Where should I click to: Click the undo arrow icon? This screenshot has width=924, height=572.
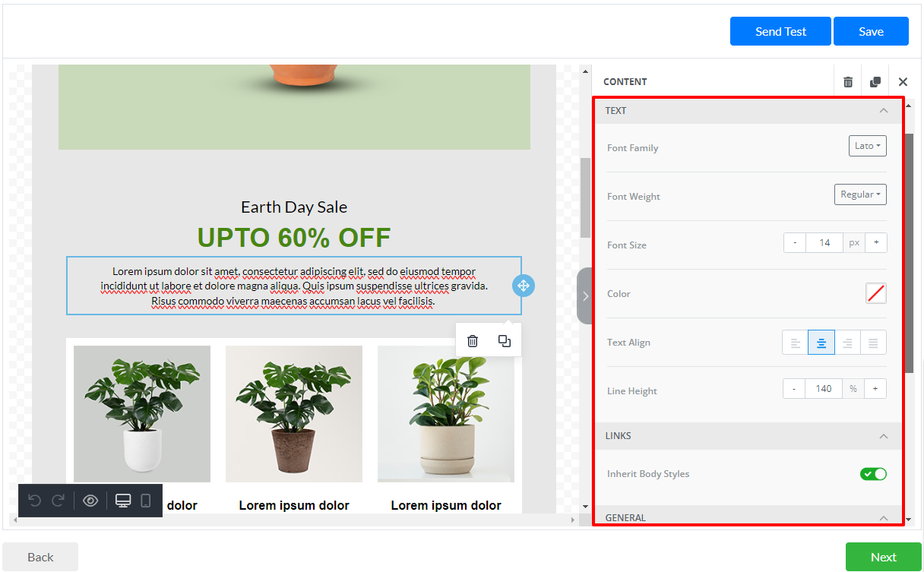pyautogui.click(x=34, y=501)
